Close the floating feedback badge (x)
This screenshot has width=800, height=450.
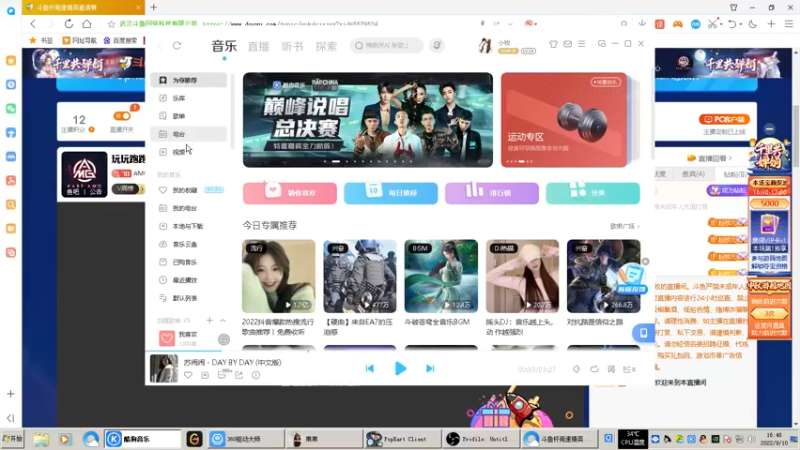point(645,261)
